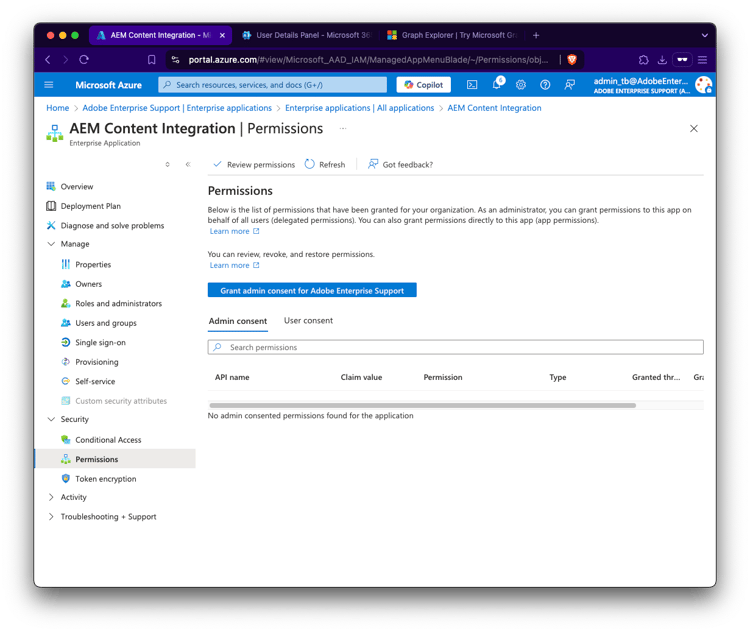This screenshot has height=632, width=750.
Task: Click the horizontal scrollbar of the permissions table
Action: (423, 405)
